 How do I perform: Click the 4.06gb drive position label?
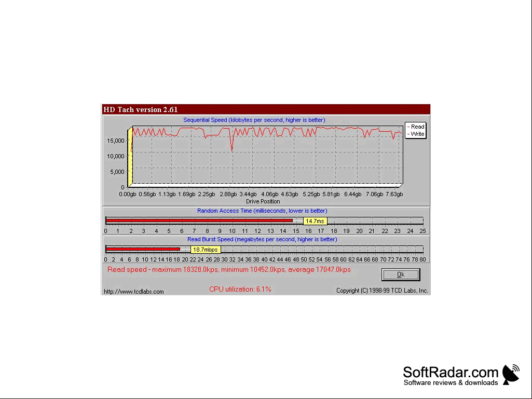pos(270,195)
